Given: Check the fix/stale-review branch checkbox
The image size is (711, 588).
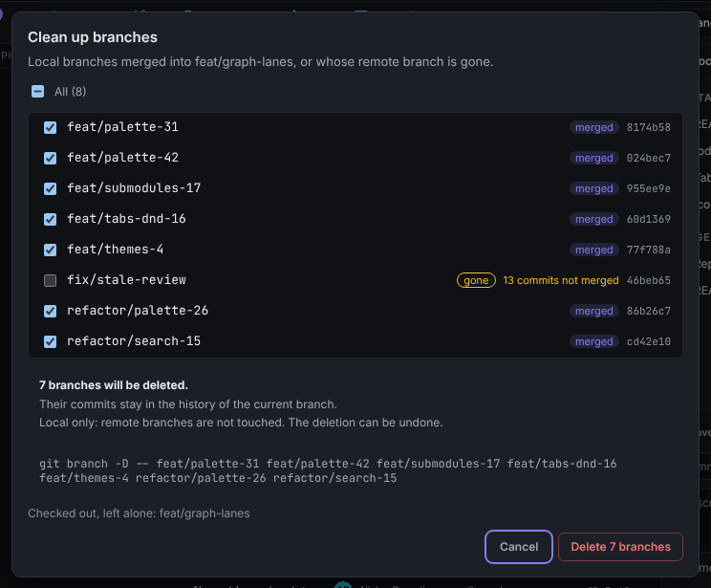Looking at the screenshot, I should (x=51, y=280).
